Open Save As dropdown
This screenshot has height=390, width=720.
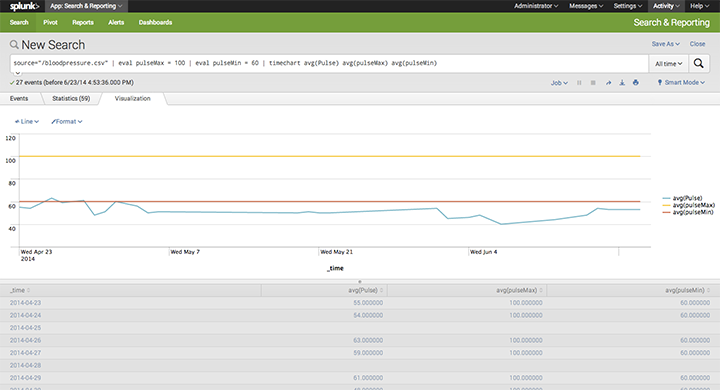coord(665,44)
